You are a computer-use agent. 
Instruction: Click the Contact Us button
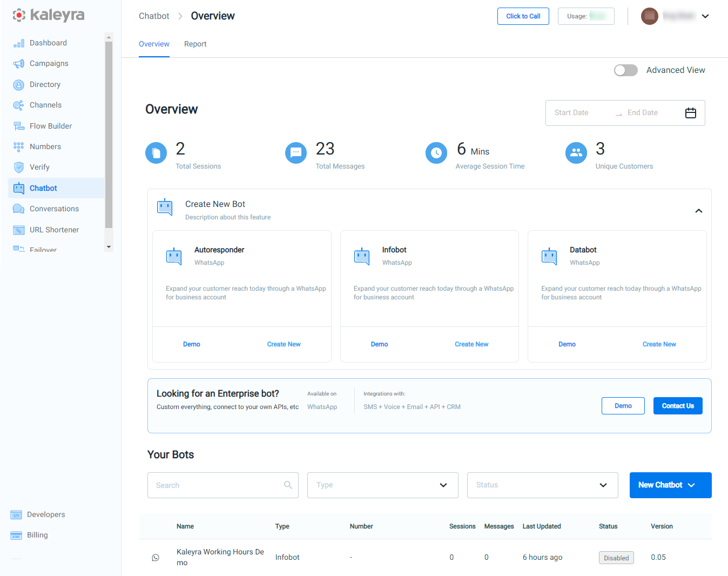678,406
